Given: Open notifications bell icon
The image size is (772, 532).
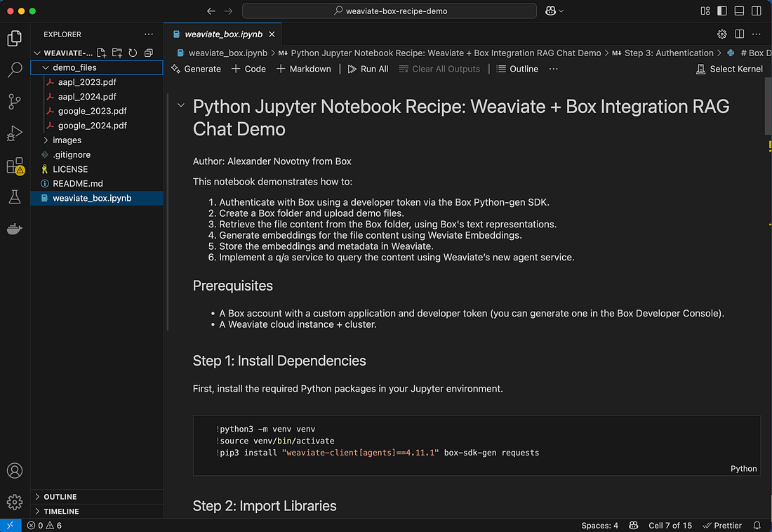Looking at the screenshot, I should pyautogui.click(x=757, y=525).
